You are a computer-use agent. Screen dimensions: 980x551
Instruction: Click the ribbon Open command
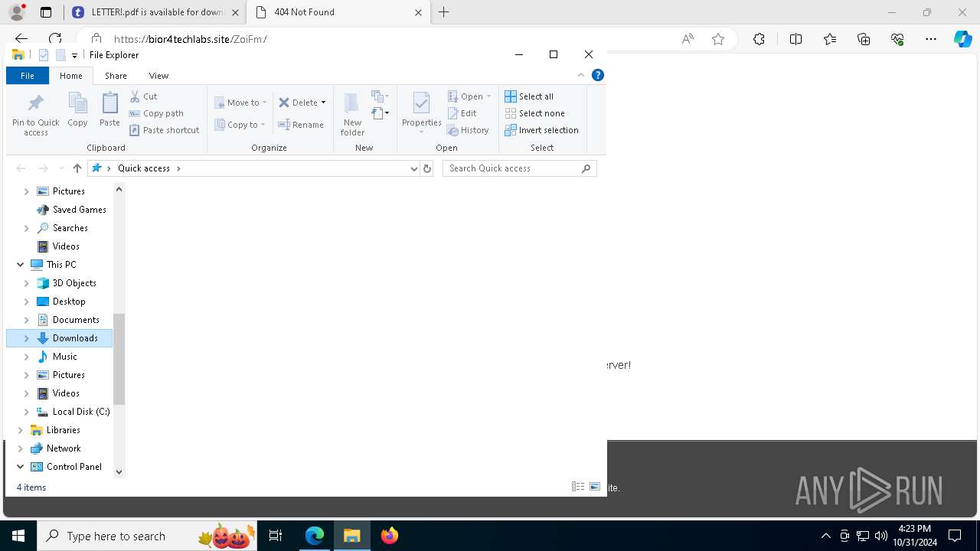point(469,96)
